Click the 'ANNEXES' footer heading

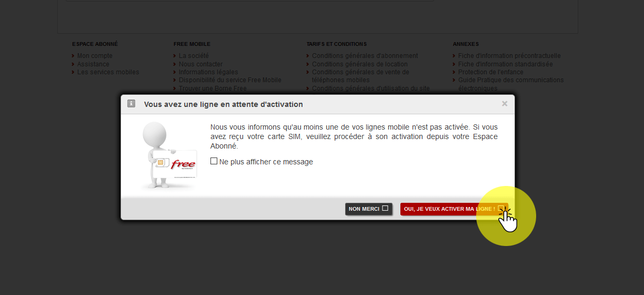[466, 44]
